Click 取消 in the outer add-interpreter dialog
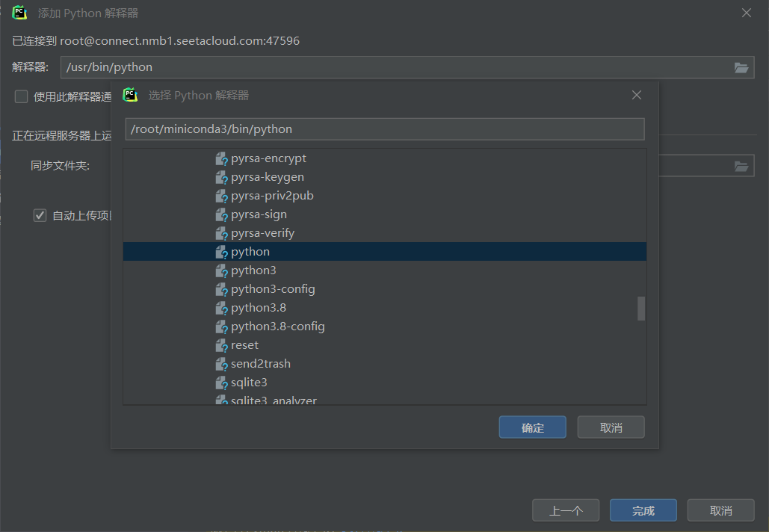 [x=720, y=510]
